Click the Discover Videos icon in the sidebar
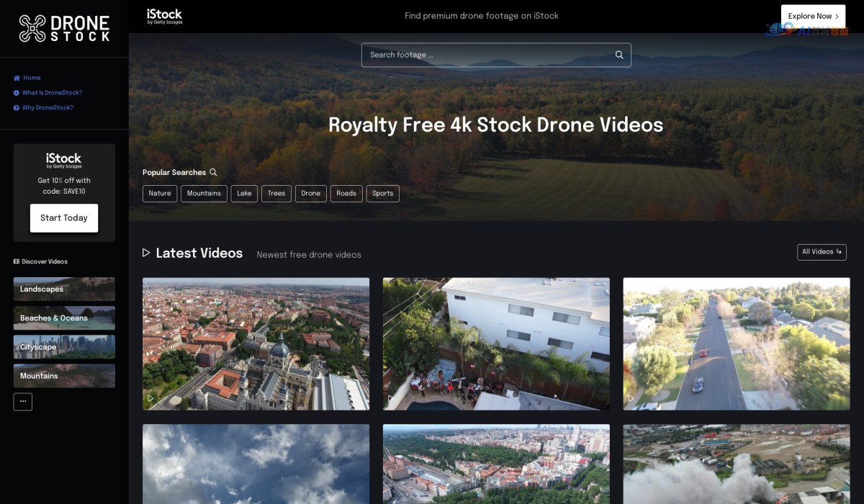This screenshot has height=504, width=864. click(16, 261)
